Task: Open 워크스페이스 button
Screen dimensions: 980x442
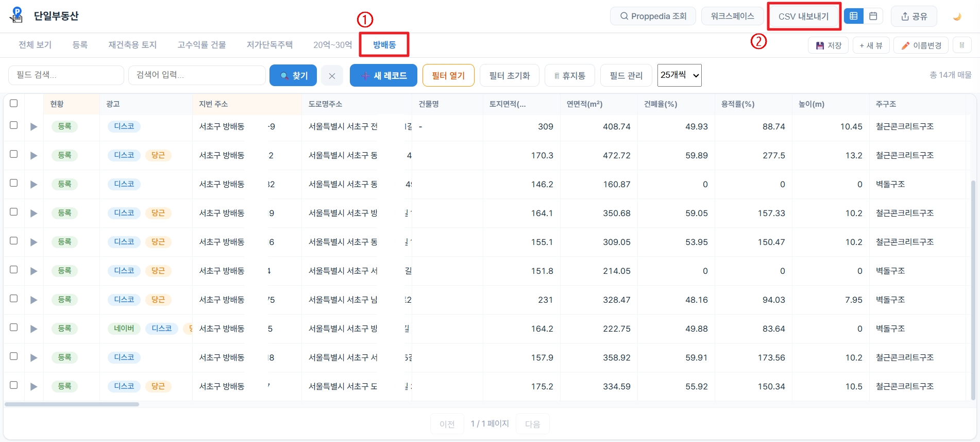Action: point(732,16)
